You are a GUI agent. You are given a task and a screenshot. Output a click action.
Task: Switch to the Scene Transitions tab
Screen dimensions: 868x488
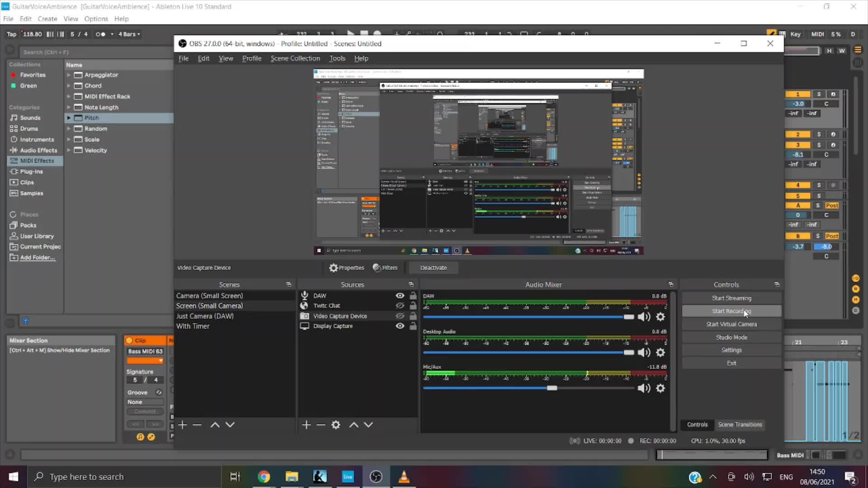740,424
